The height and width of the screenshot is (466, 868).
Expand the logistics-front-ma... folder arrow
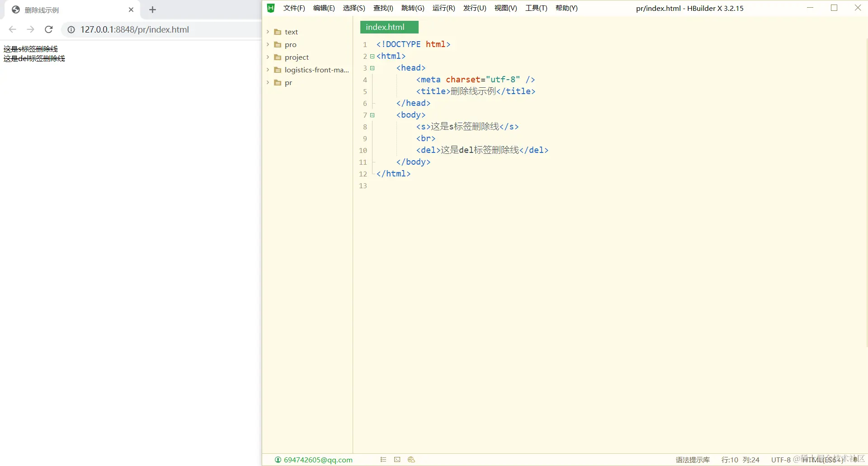(268, 70)
